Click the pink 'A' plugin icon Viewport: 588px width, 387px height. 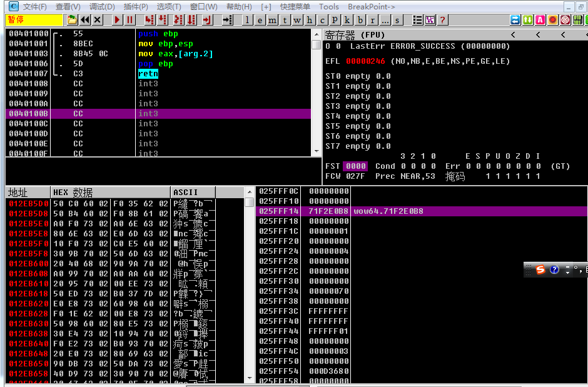(540, 20)
